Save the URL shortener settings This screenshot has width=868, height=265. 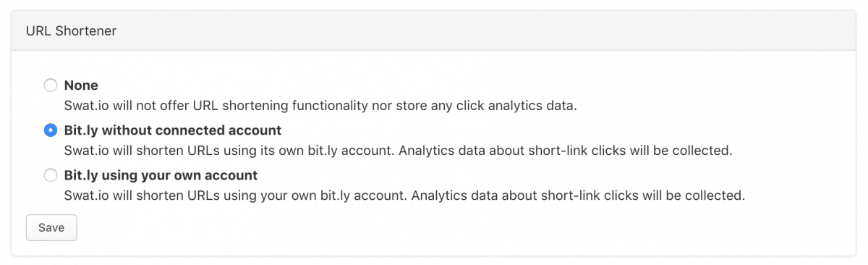[x=51, y=227]
